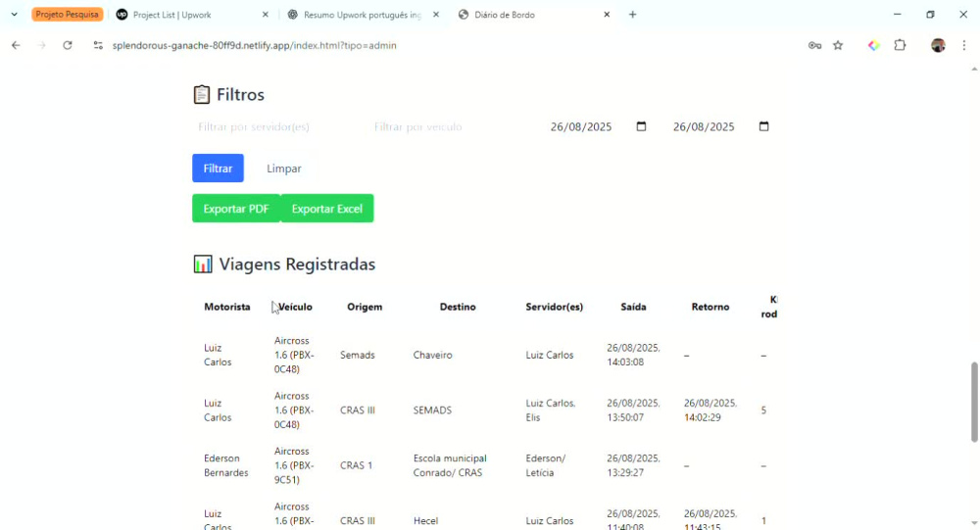Click the CRAS 1 origin cell
The height and width of the screenshot is (530, 980).
click(357, 465)
